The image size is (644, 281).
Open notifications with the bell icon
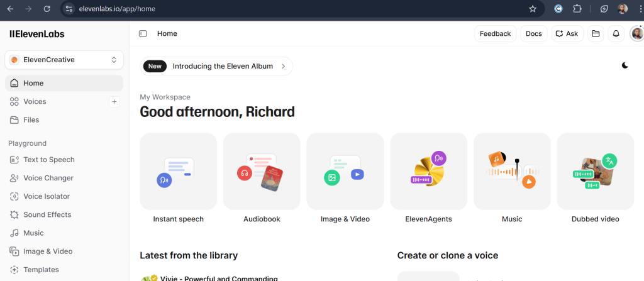(616, 34)
